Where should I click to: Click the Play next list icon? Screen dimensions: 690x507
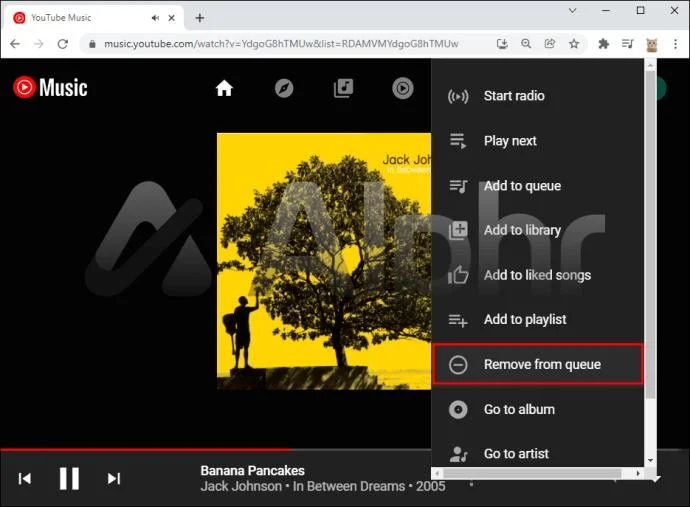click(x=458, y=141)
